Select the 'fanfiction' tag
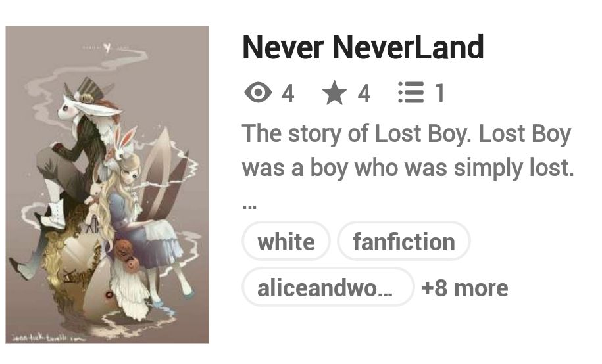 tap(404, 242)
